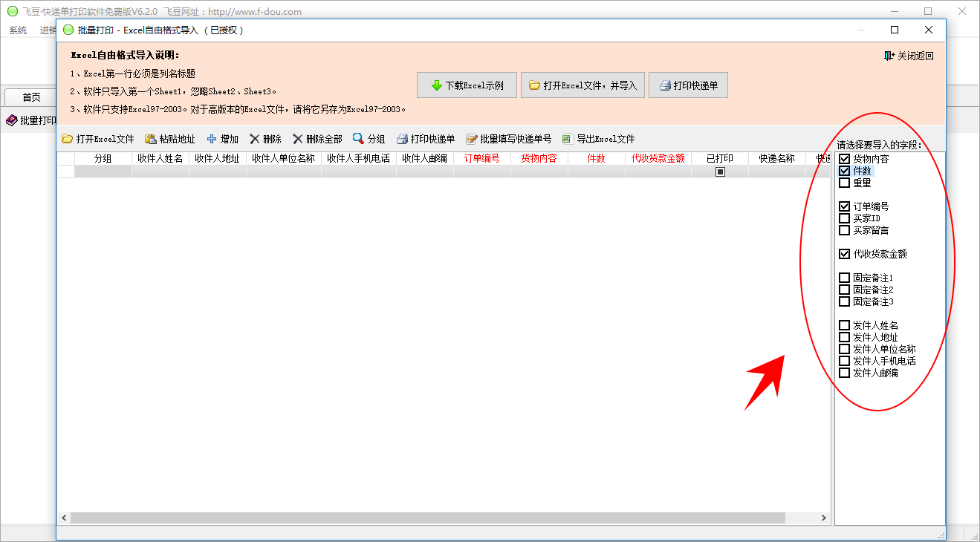This screenshot has height=542, width=980.
Task: Toggle the 已打印 checkbox in the first row
Action: [720, 172]
